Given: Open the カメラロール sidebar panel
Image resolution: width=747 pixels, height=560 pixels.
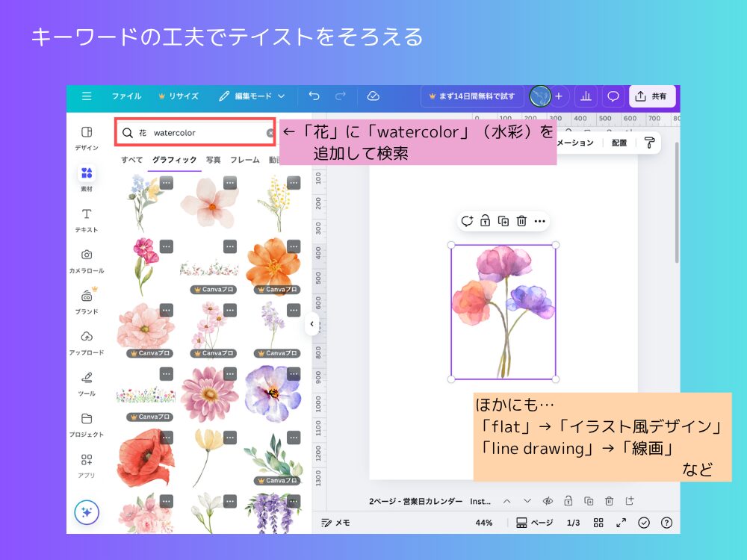Looking at the screenshot, I should click(87, 261).
